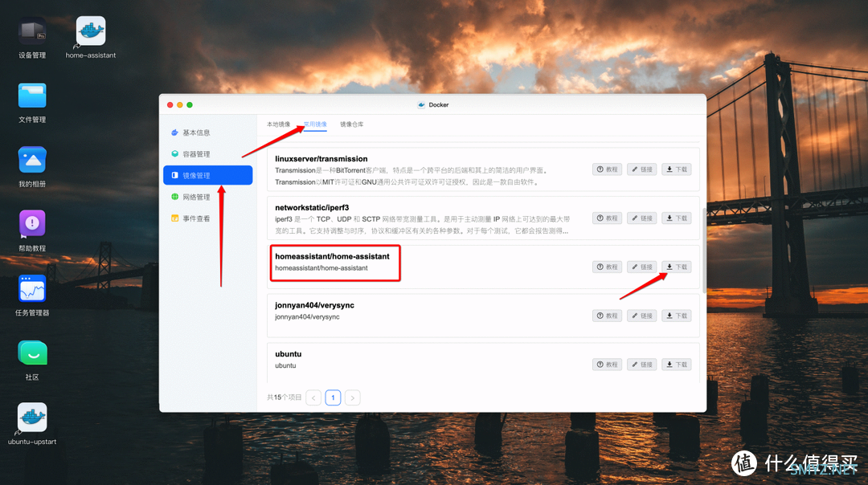Open 链接 for jonnyan404/verysync
The width and height of the screenshot is (868, 485).
(641, 316)
